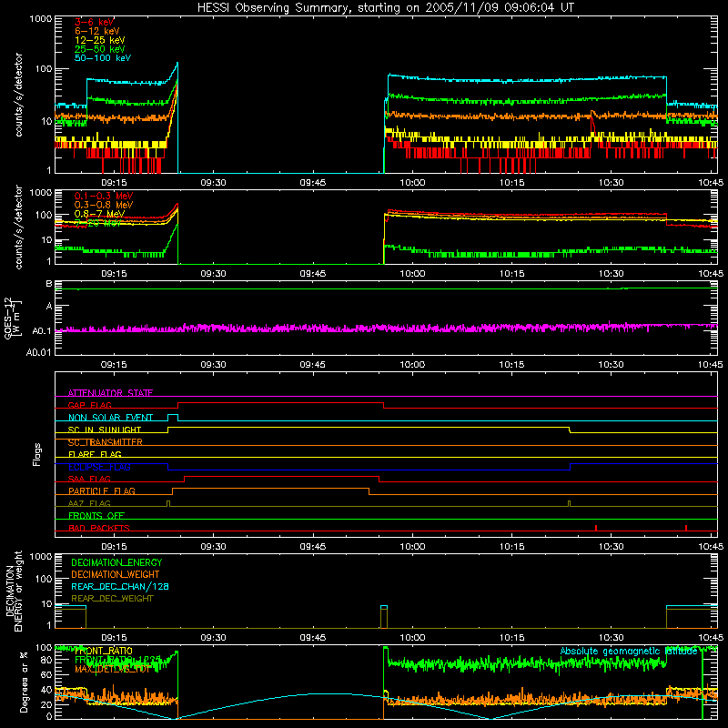Click the 0.8-7 MeV legend label
The image size is (728, 728).
99,214
